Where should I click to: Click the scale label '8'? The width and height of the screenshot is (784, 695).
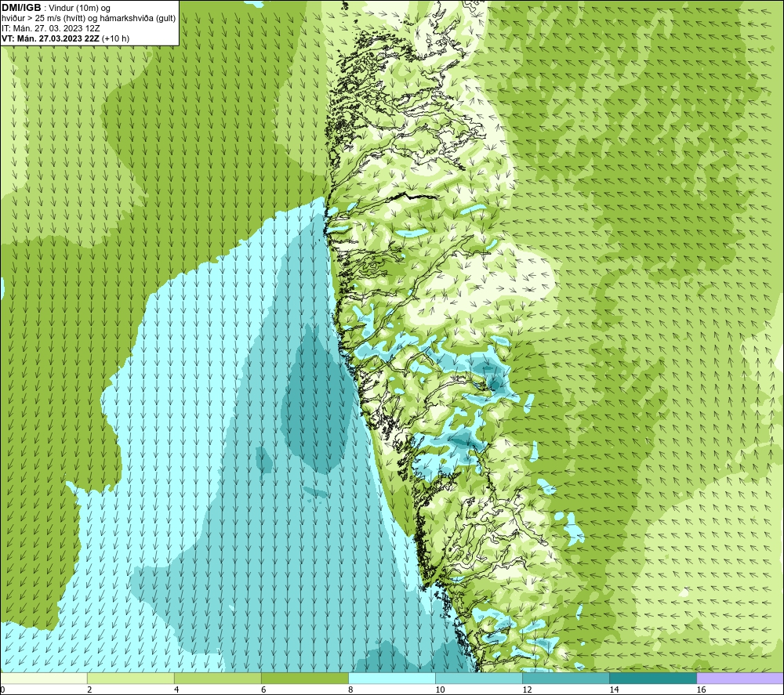pos(350,690)
